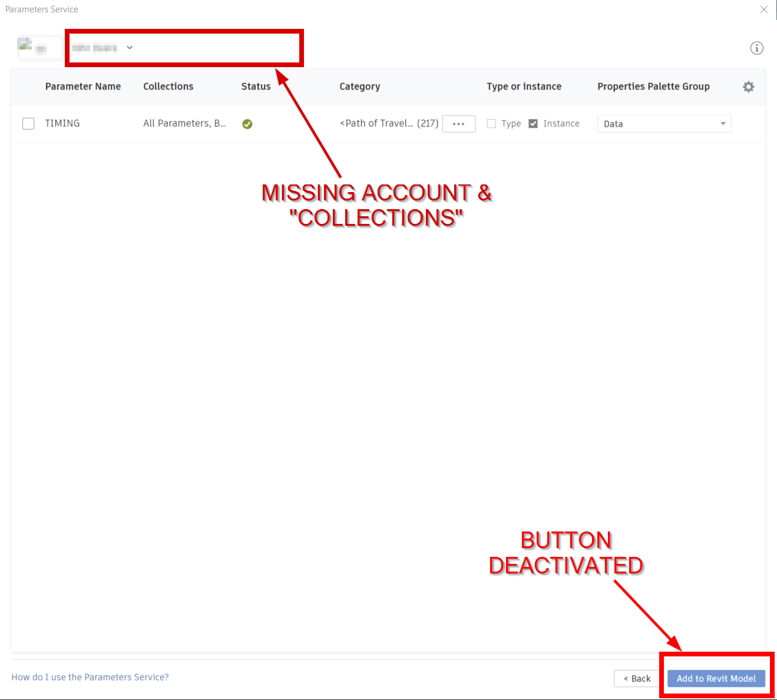
Task: Click the green status check for TIMING
Action: point(247,124)
